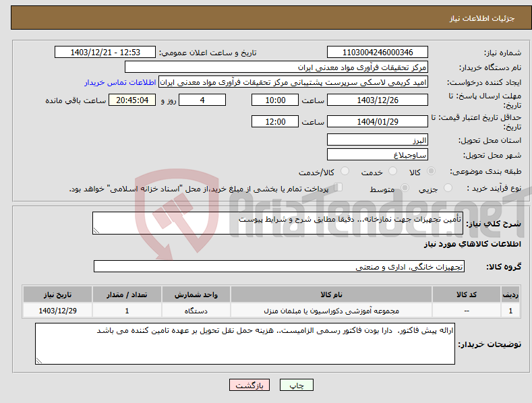Click the announcement date field 1403/12/21 - 12:53
The image size is (532, 403).
click(105, 53)
